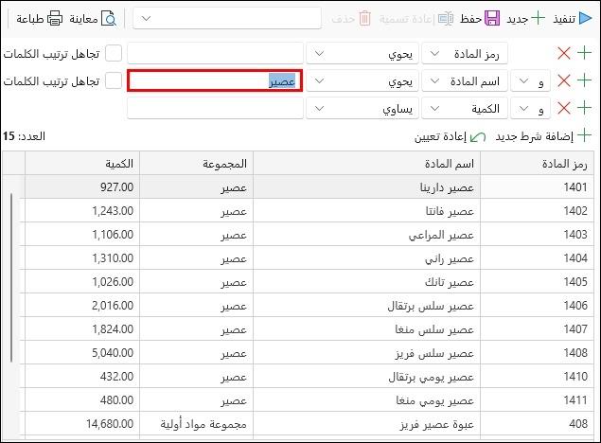Print using the طباعة printer icon
This screenshot has width=601, height=443.
tap(54, 18)
